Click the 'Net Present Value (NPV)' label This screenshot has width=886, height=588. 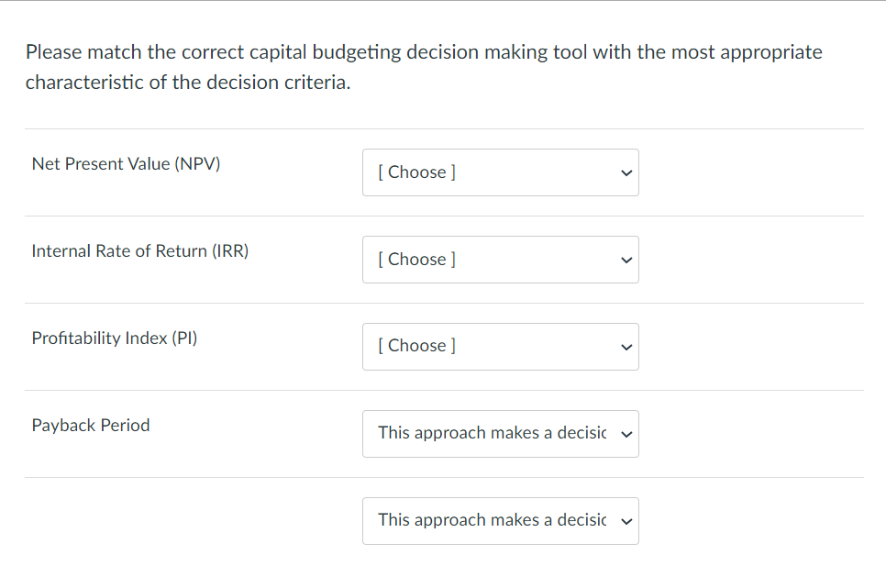pos(126,164)
